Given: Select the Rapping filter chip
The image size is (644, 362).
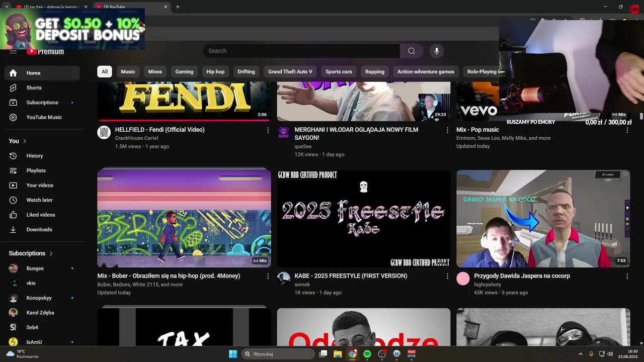Looking at the screenshot, I should (375, 72).
